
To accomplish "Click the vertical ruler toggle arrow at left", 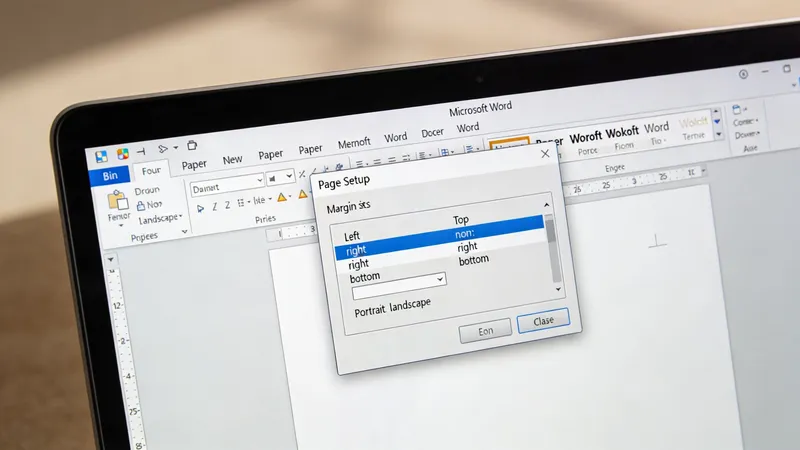I will (x=111, y=260).
